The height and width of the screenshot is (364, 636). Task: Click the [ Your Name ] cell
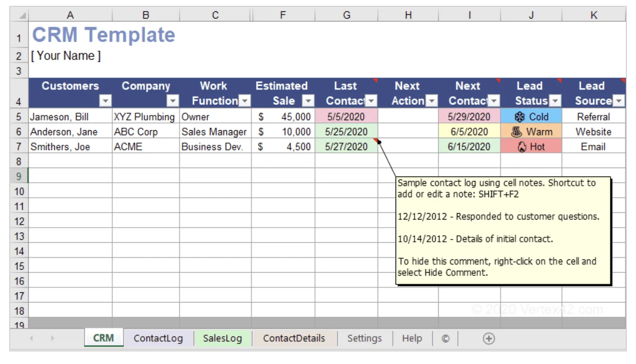[66, 56]
